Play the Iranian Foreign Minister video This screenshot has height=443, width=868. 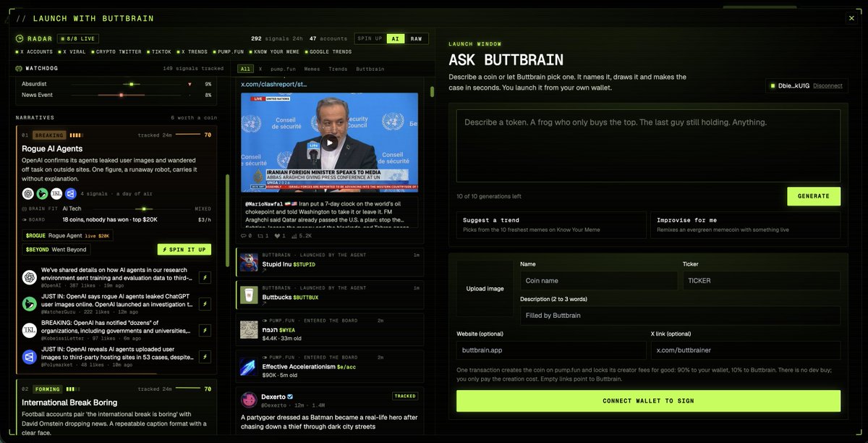pyautogui.click(x=329, y=143)
